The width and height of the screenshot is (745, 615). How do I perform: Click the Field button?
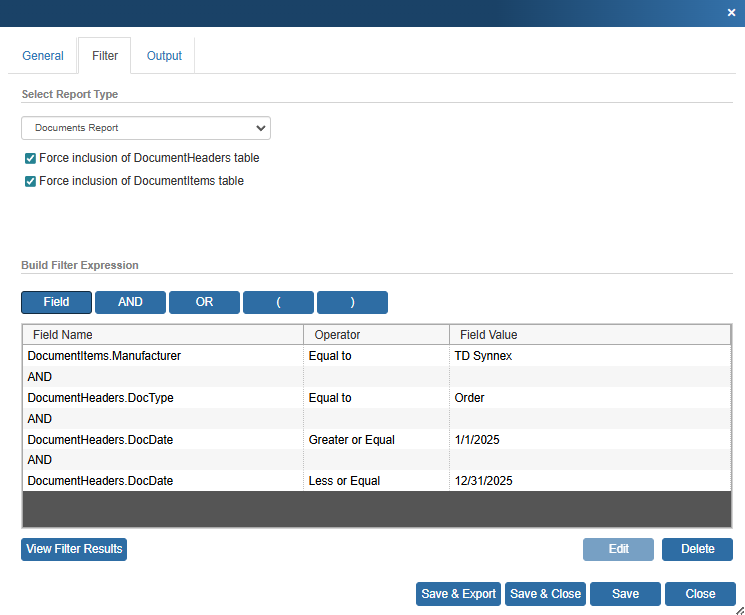56,302
